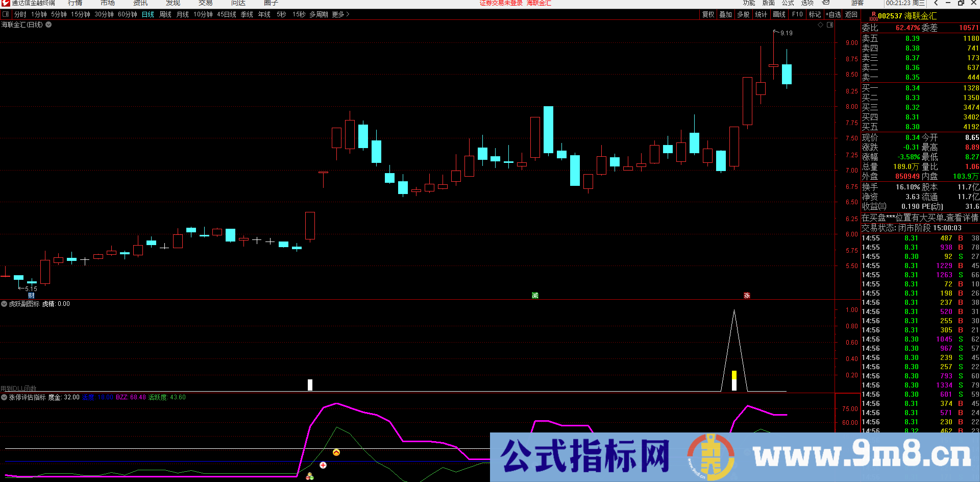This screenshot has height=482, width=980.
Task: Open the 更多 period options dropdown
Action: pyautogui.click(x=339, y=14)
